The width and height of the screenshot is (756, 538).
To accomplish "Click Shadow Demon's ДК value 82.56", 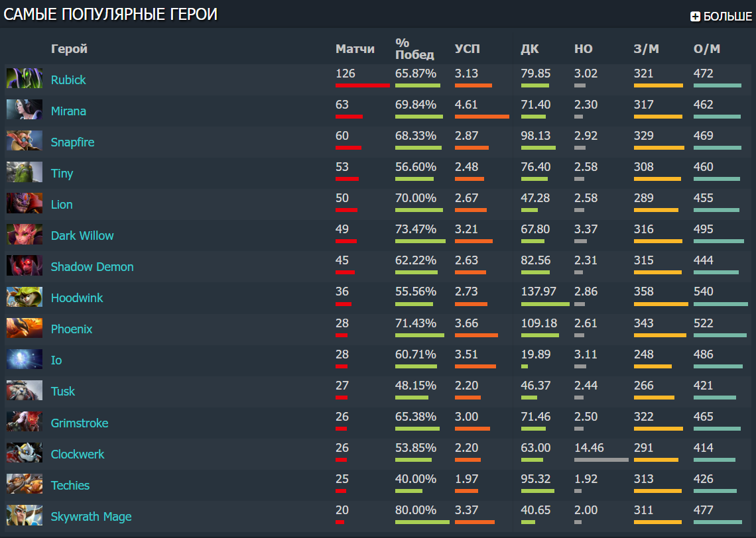I will 535,260.
